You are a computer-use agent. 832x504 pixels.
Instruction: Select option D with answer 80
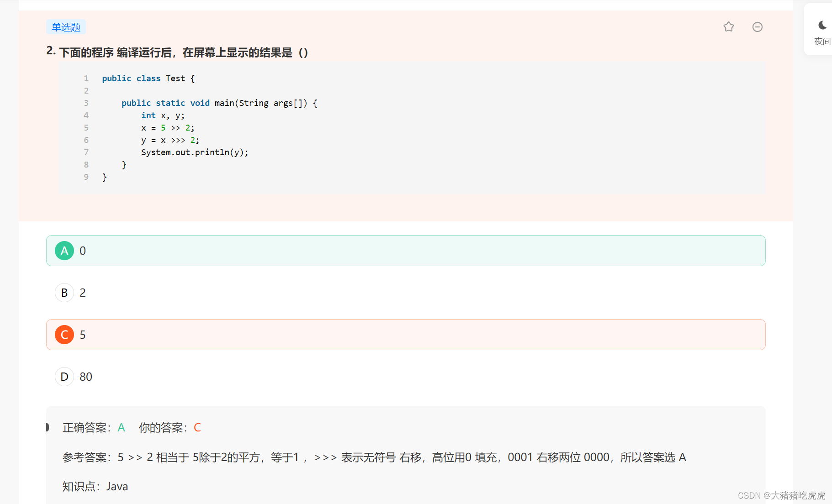coord(406,377)
